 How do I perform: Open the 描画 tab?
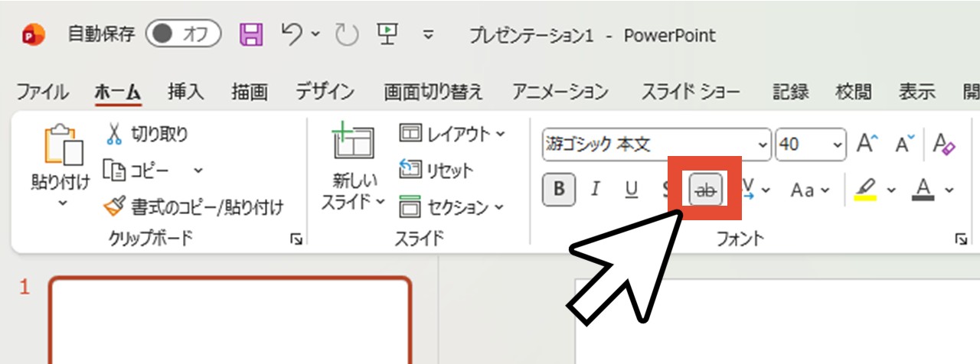click(x=250, y=93)
